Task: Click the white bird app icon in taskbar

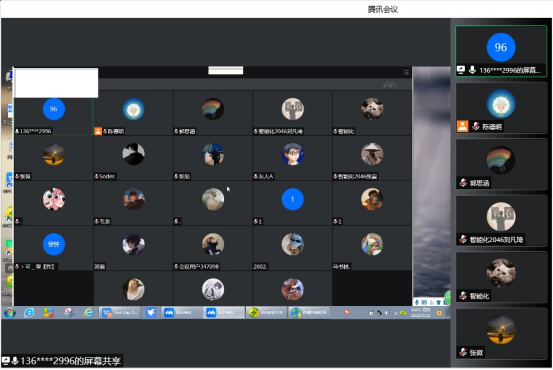Action: (x=151, y=313)
